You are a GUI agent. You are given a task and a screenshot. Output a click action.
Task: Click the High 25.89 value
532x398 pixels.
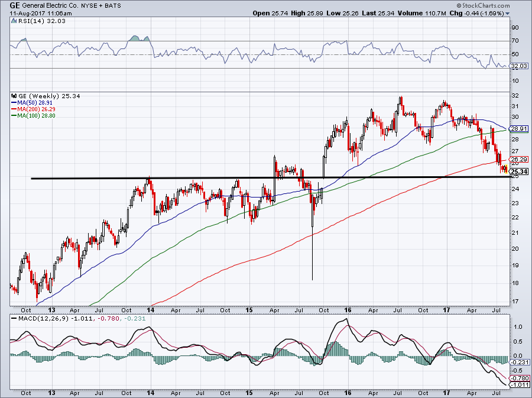click(307, 13)
